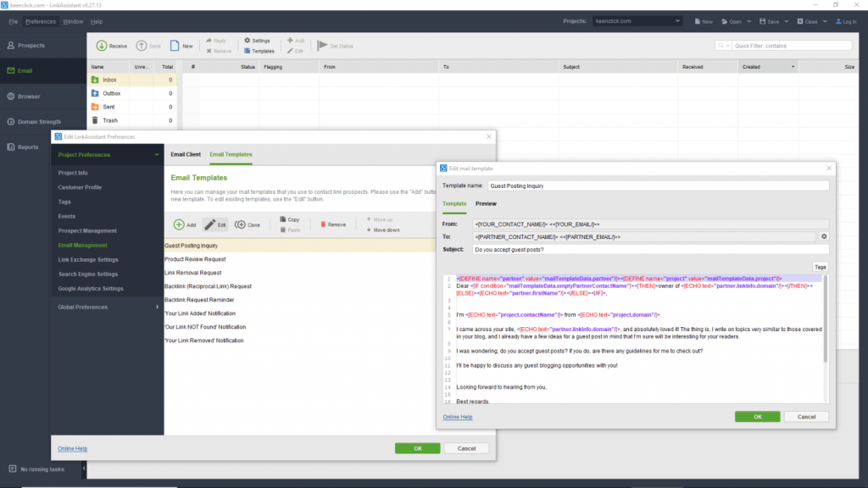Select the Trash folder
Viewport: 868px width, 488px height.
pos(131,120)
